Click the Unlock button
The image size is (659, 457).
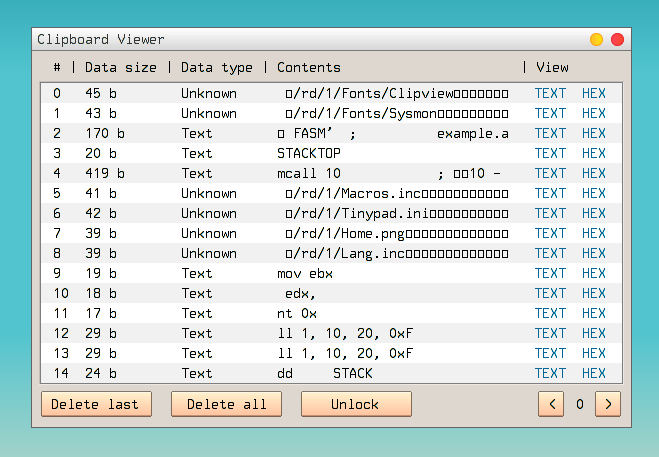(356, 404)
